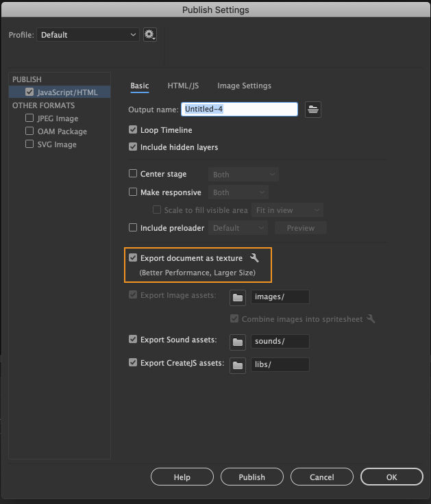Open the Fit in view dropdown
Image resolution: width=431 pixels, height=504 pixels.
(287, 210)
